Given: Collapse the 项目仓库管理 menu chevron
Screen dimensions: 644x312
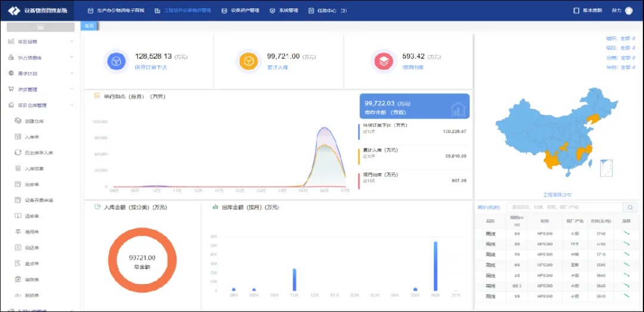Looking at the screenshot, I should coord(72,105).
